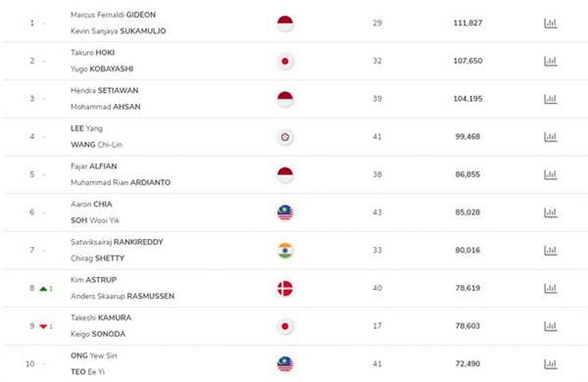Click the Denmark flag icon

tap(285, 288)
